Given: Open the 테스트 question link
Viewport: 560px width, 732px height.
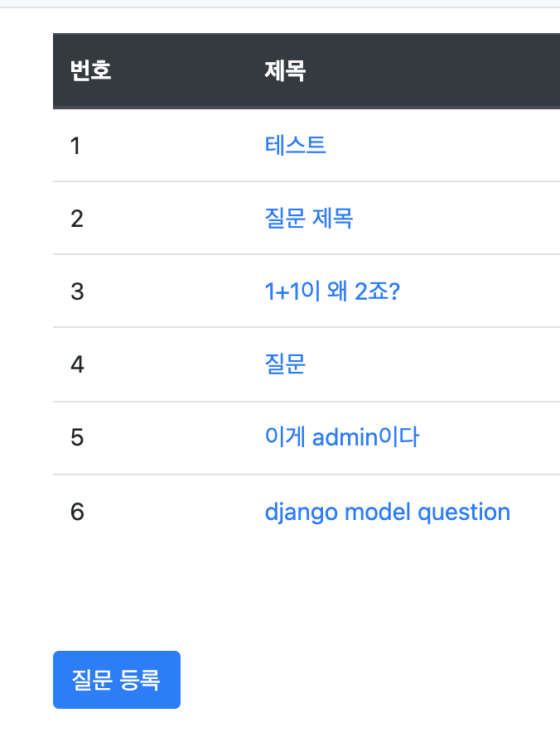Looking at the screenshot, I should (295, 145).
